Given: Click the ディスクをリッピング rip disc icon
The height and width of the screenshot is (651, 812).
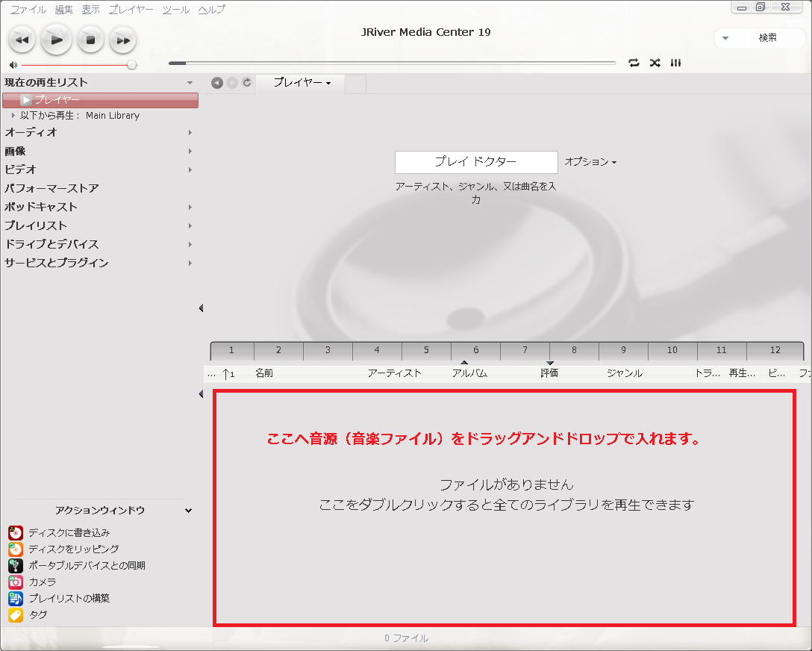Looking at the screenshot, I should pyautogui.click(x=16, y=549).
